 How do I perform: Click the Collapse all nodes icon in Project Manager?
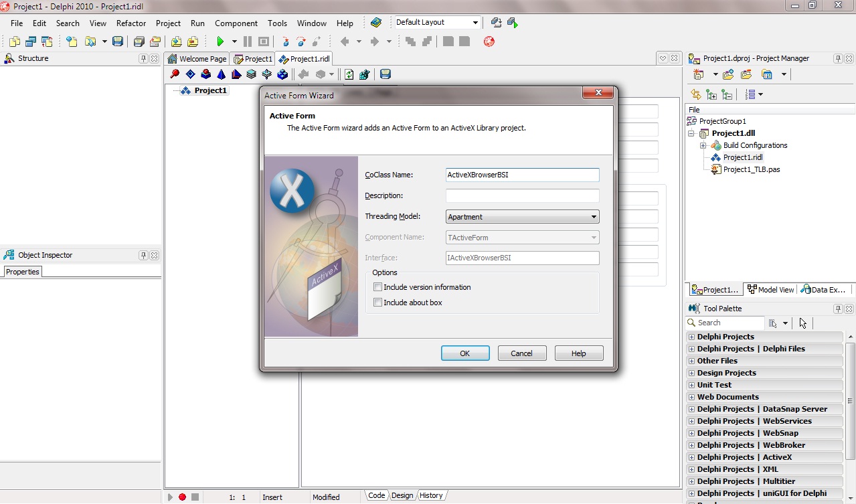pos(727,94)
